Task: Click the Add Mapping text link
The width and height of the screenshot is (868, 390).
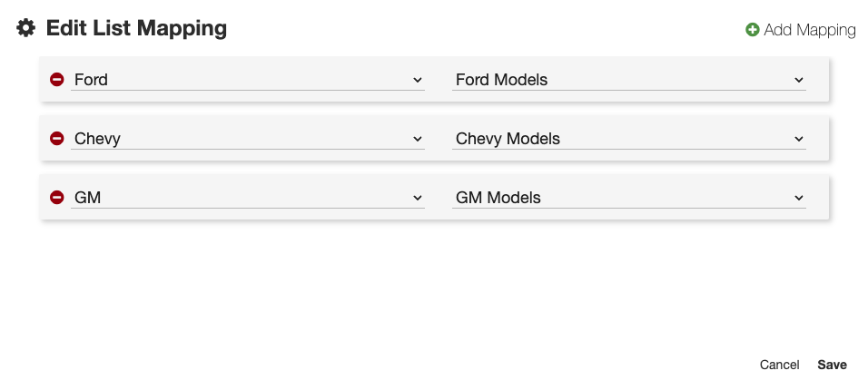Action: [x=809, y=30]
